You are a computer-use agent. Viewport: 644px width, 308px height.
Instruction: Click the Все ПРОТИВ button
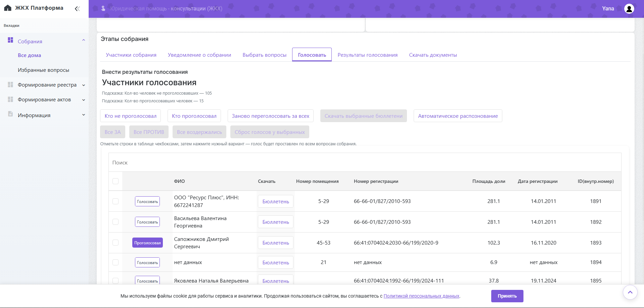tap(149, 132)
